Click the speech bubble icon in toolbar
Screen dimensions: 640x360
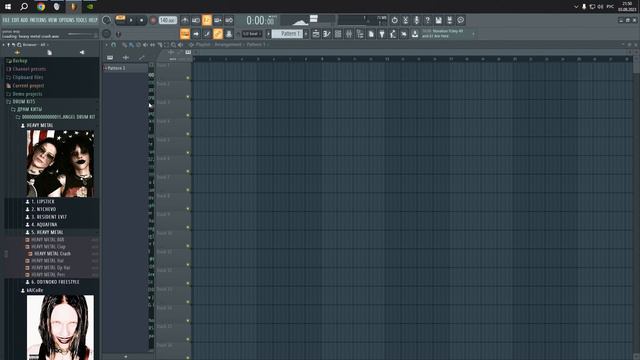pos(460,20)
